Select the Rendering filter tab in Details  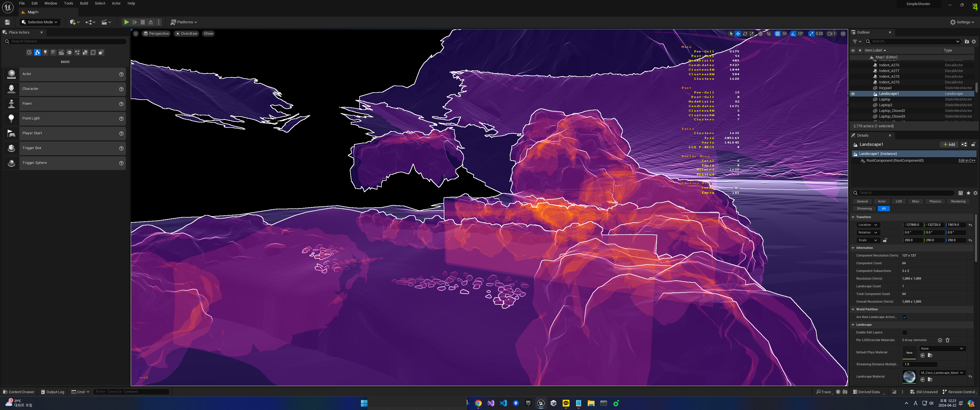click(958, 202)
